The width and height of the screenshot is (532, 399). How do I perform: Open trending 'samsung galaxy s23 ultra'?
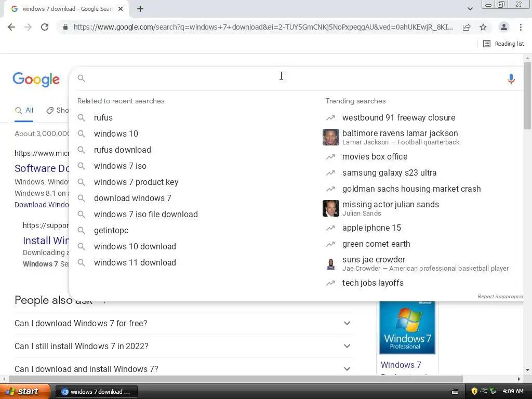[389, 172]
